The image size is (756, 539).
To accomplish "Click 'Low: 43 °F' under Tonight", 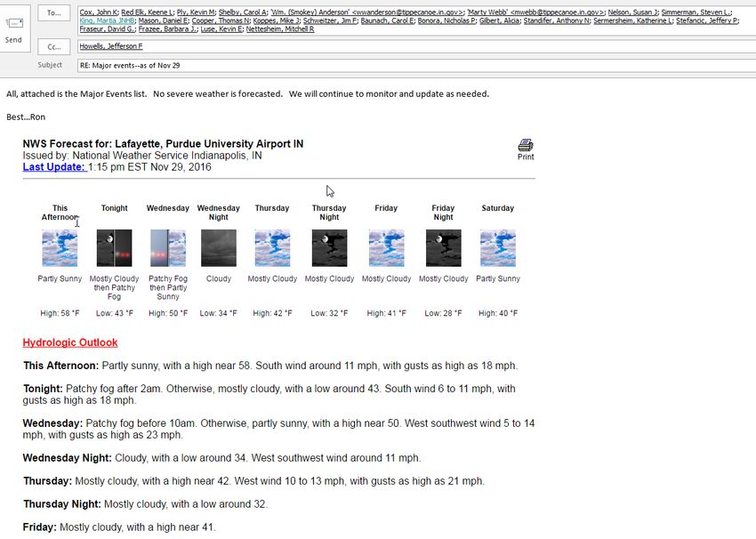I will pyautogui.click(x=114, y=313).
